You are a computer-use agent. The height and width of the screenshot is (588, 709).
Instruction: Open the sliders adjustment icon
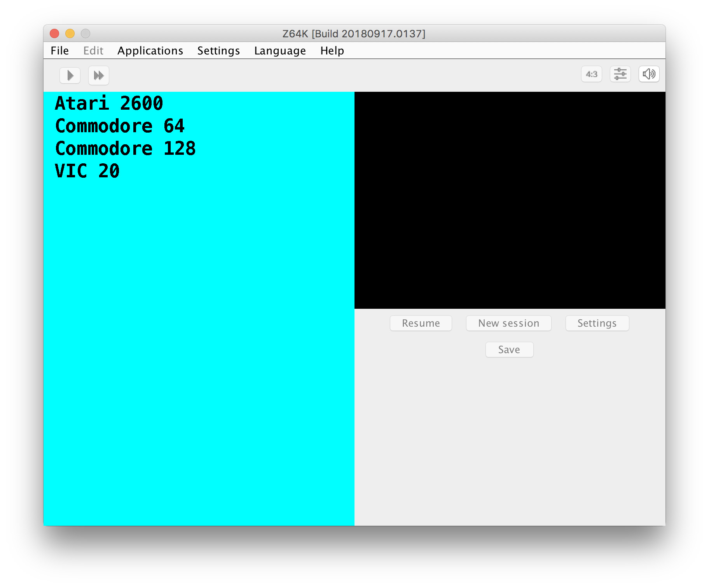click(x=620, y=74)
